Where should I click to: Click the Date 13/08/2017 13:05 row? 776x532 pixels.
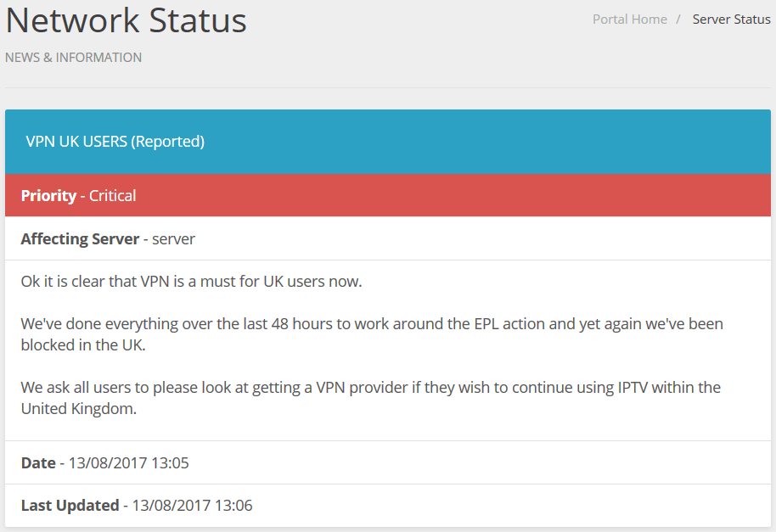388,462
